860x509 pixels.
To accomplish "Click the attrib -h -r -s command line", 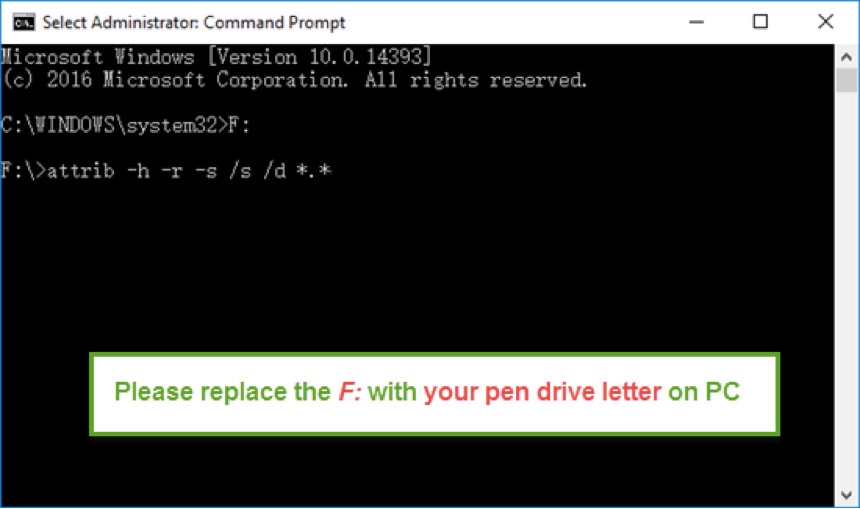I will tap(166, 171).
